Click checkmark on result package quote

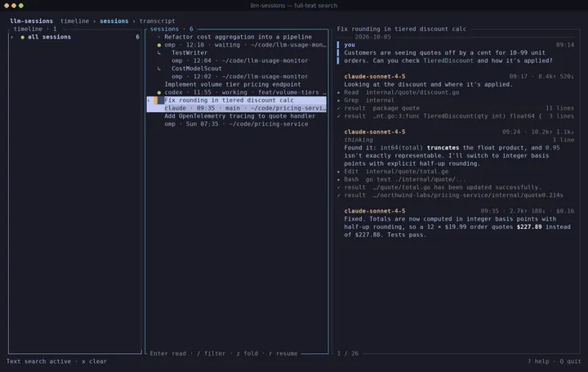[x=339, y=108]
